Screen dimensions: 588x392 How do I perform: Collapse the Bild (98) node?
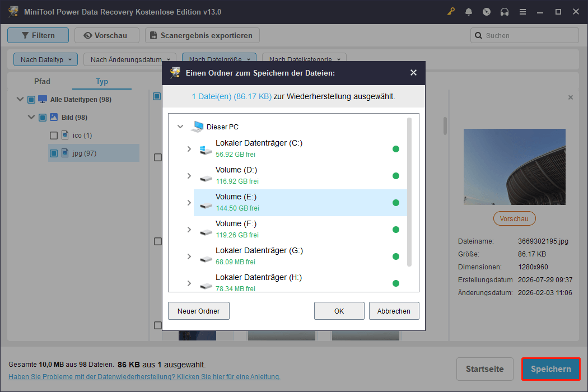(x=31, y=118)
